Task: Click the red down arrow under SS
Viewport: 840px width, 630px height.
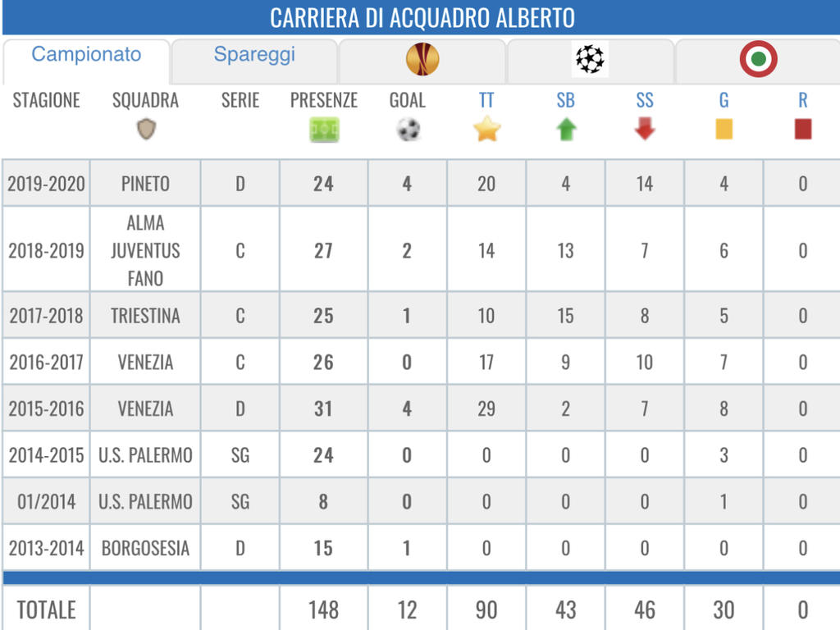Action: [x=645, y=129]
